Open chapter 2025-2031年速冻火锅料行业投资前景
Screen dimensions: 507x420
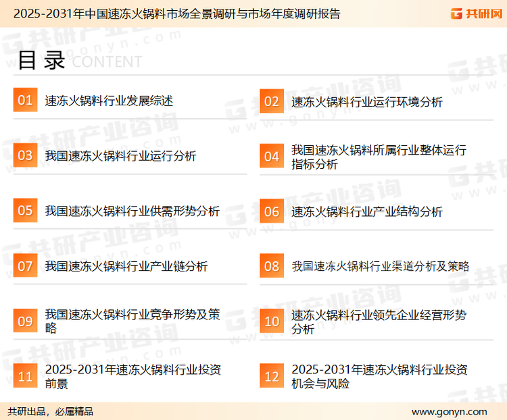click(133, 376)
